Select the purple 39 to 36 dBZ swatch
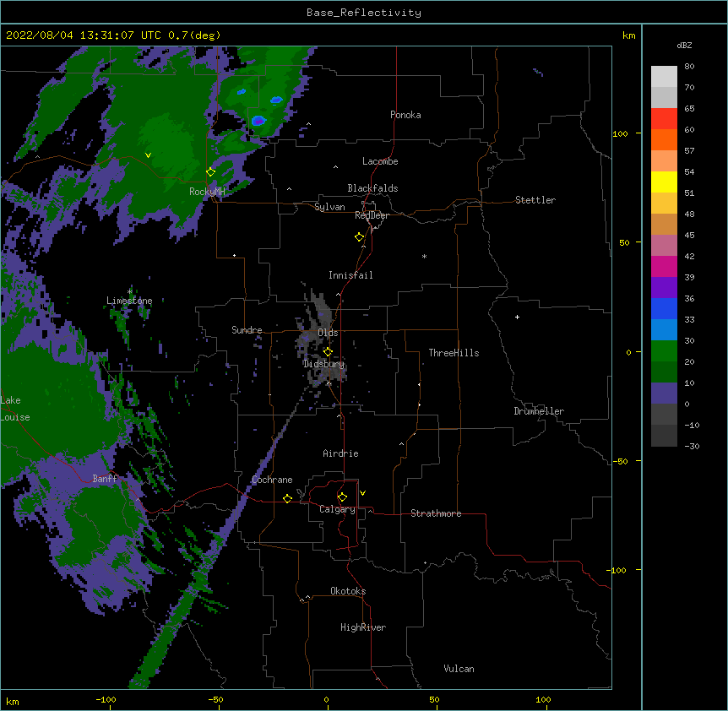The height and width of the screenshot is (711, 728). point(664,288)
